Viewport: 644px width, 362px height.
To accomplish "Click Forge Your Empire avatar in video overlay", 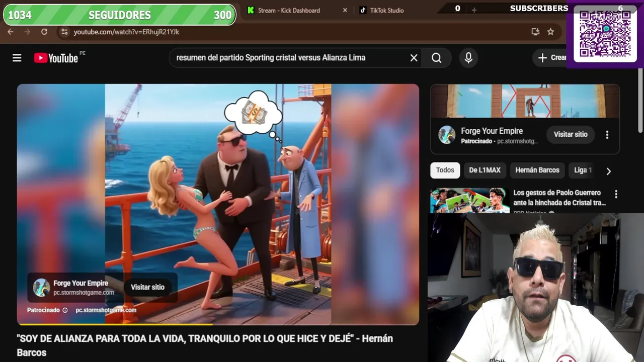I will (x=41, y=288).
